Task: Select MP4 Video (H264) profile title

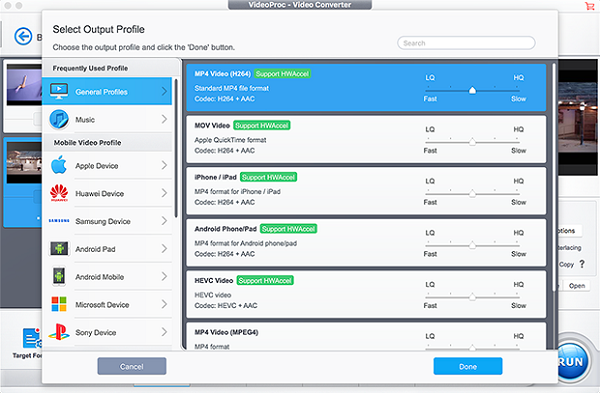Action: point(222,74)
